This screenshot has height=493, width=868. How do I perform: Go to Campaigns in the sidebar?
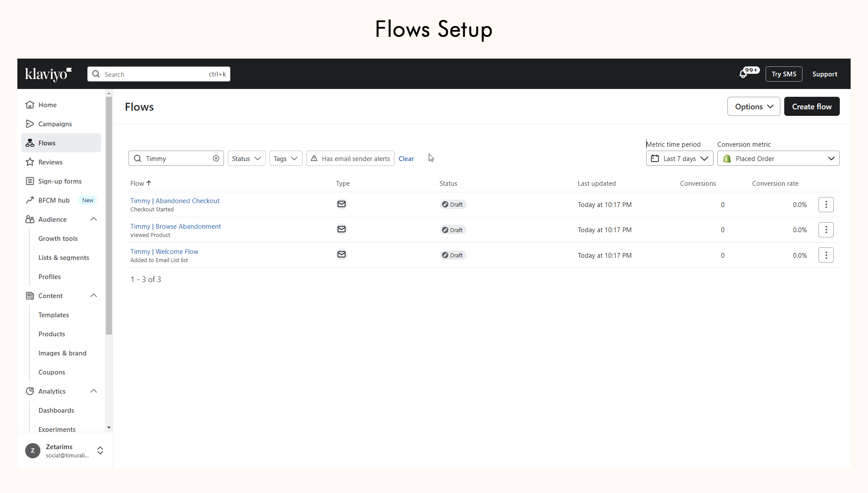(55, 124)
